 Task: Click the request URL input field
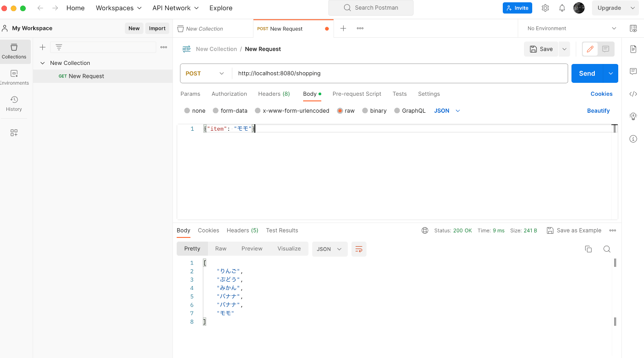[x=400, y=73]
